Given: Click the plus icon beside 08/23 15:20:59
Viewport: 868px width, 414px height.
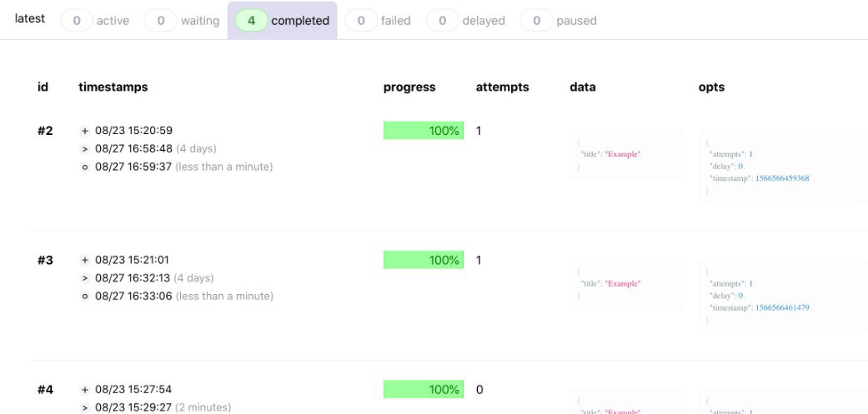Looking at the screenshot, I should pyautogui.click(x=85, y=131).
